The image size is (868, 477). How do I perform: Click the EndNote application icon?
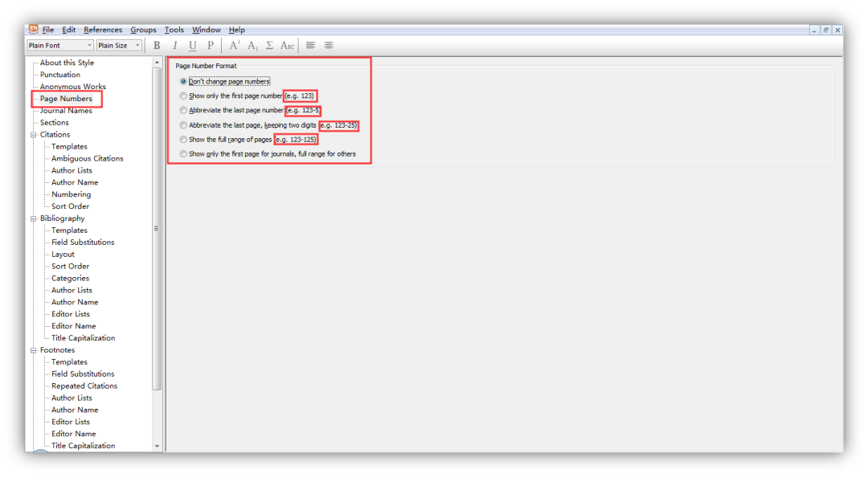(34, 30)
